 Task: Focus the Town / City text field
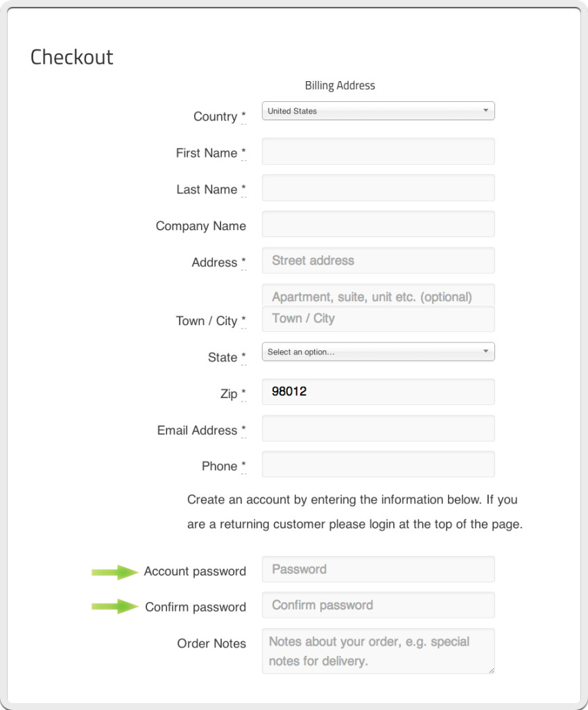click(379, 319)
